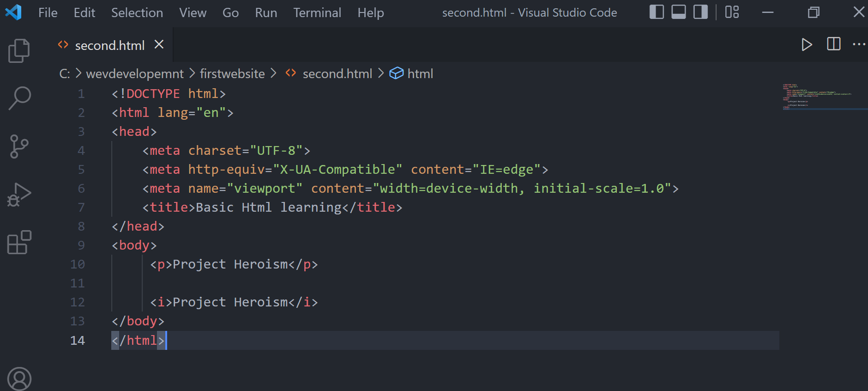Click the closing body tag

138,321
